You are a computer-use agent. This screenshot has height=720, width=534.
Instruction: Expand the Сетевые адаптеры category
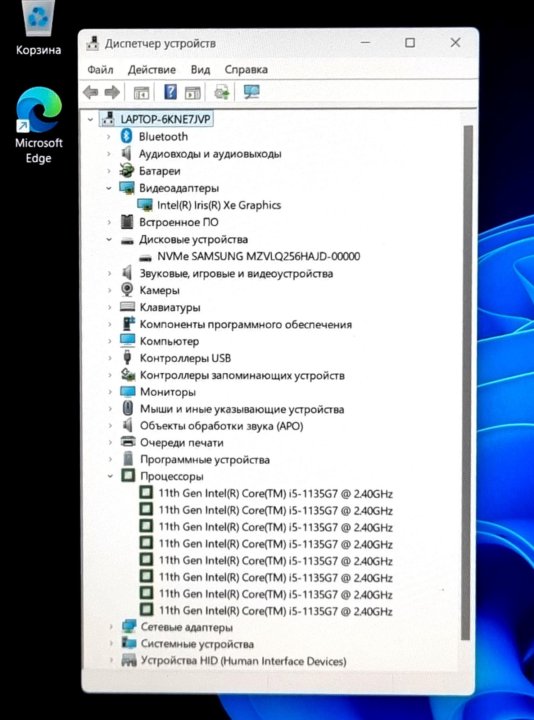click(x=111, y=627)
